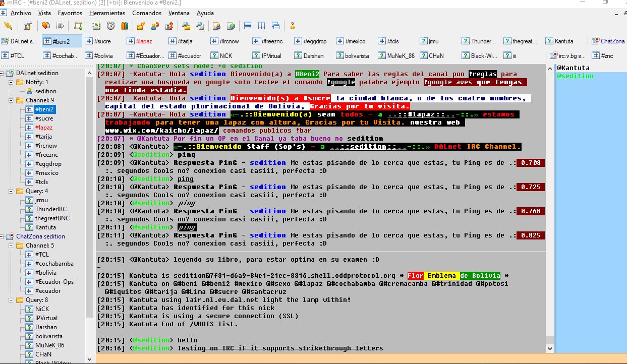Tile windows horizontally via toolbar icon
This screenshot has height=364, width=627.
(248, 26)
